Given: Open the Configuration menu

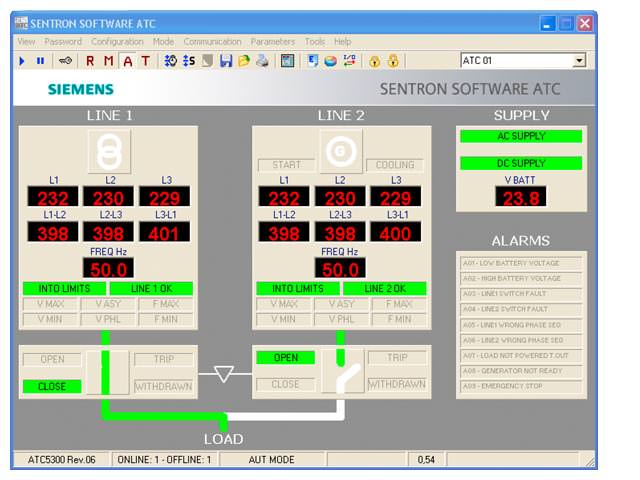Looking at the screenshot, I should [x=117, y=42].
